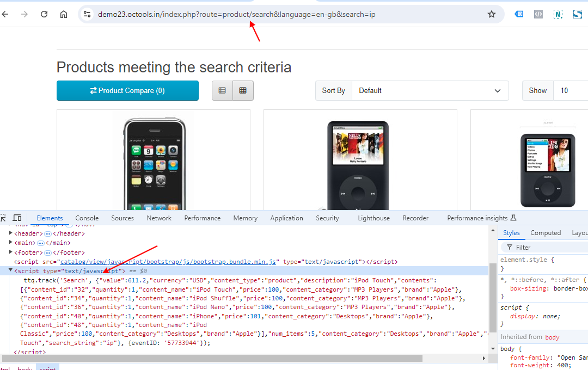The image size is (588, 370).
Task: View site information icon in address bar
Action: tap(87, 14)
